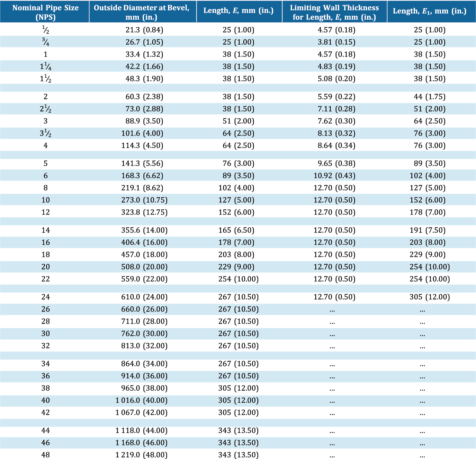The width and height of the screenshot is (476, 459).
Task: Click the 165 (6.50) length E cell
Action: coord(236,230)
